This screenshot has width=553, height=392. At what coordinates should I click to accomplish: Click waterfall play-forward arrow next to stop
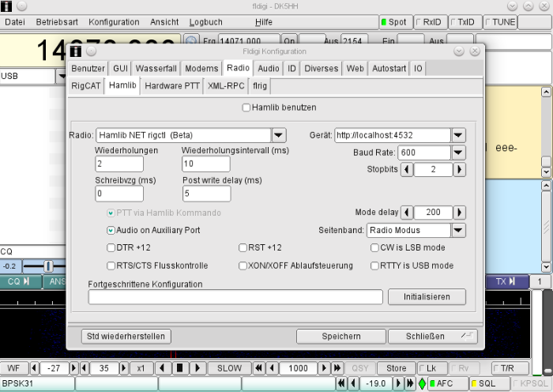coord(197,368)
